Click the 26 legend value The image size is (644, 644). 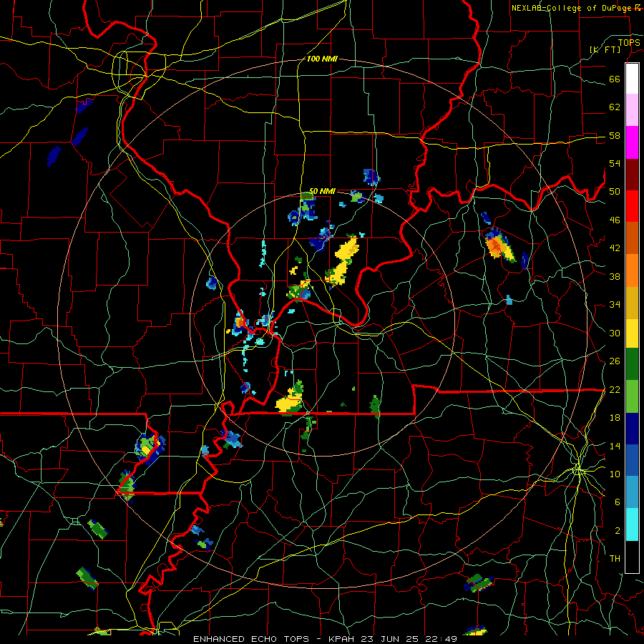coord(615,361)
